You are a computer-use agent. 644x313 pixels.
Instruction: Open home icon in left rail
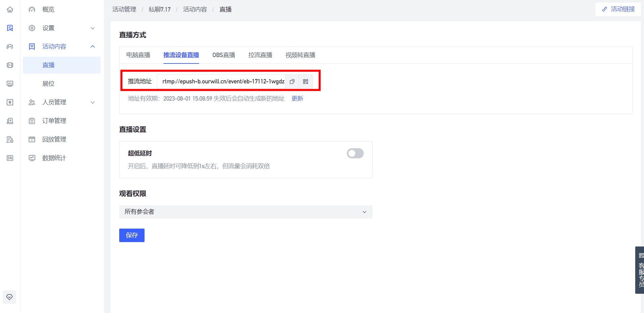pyautogui.click(x=10, y=9)
